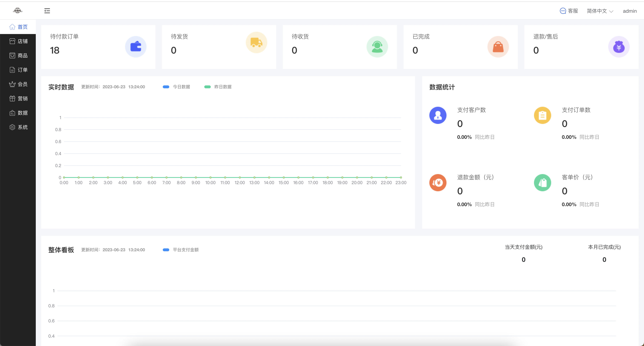The image size is (644, 346).
Task: Click the 23:00 data point on chart
Action: coord(401,177)
